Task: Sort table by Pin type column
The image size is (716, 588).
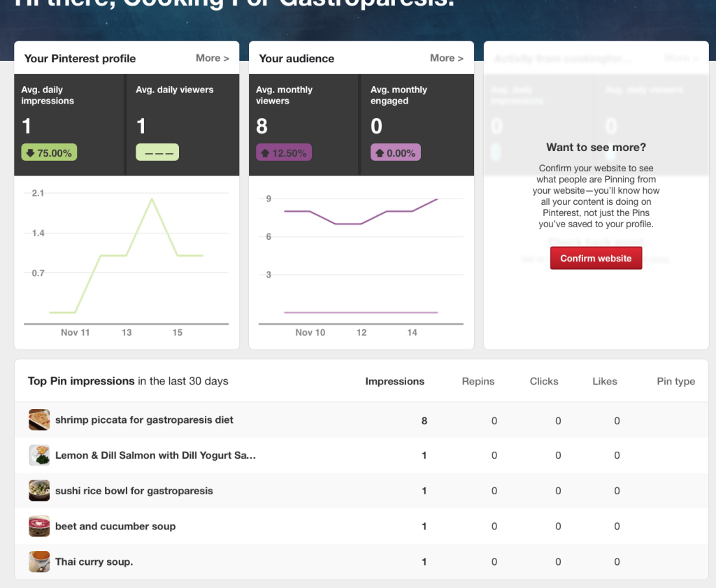Action: coord(676,381)
